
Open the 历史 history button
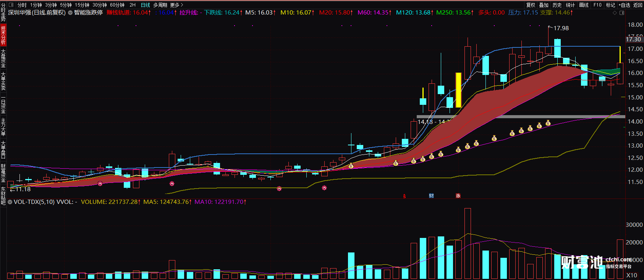(557, 5)
